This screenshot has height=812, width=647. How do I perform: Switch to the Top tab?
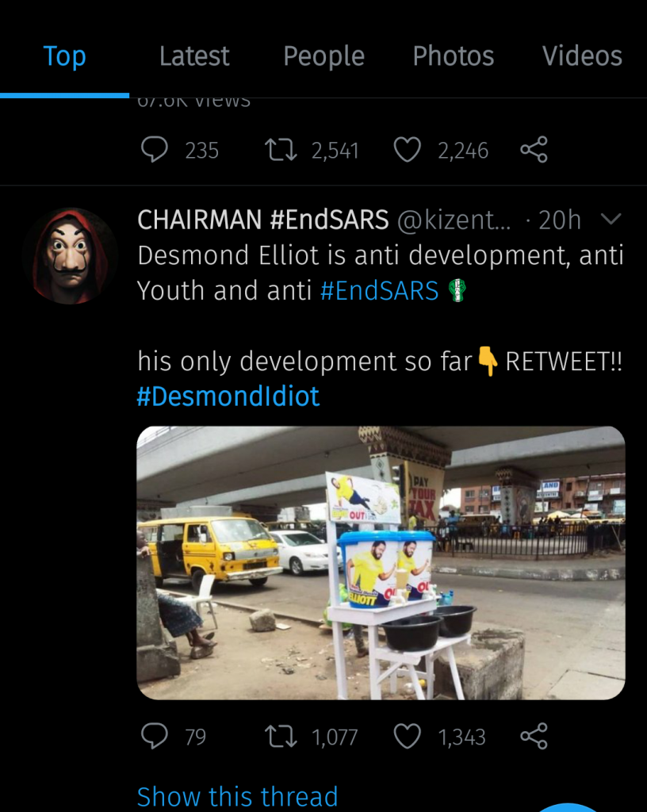tap(64, 56)
